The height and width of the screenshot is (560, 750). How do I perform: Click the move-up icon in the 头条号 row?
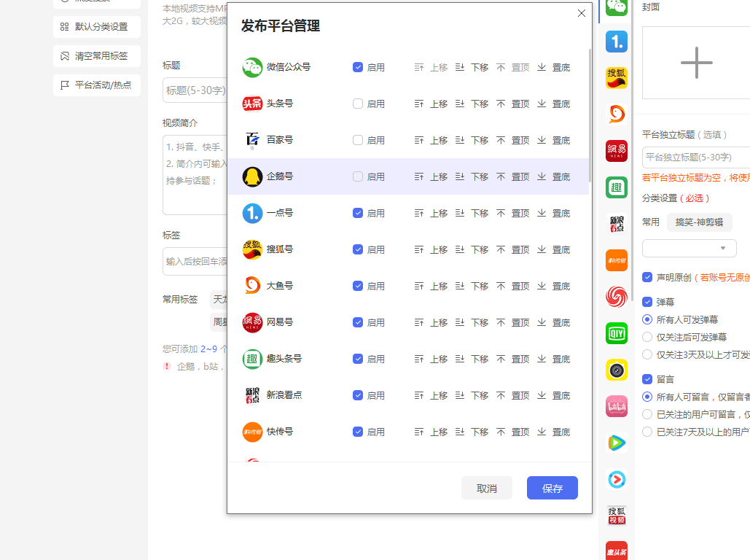(x=419, y=104)
